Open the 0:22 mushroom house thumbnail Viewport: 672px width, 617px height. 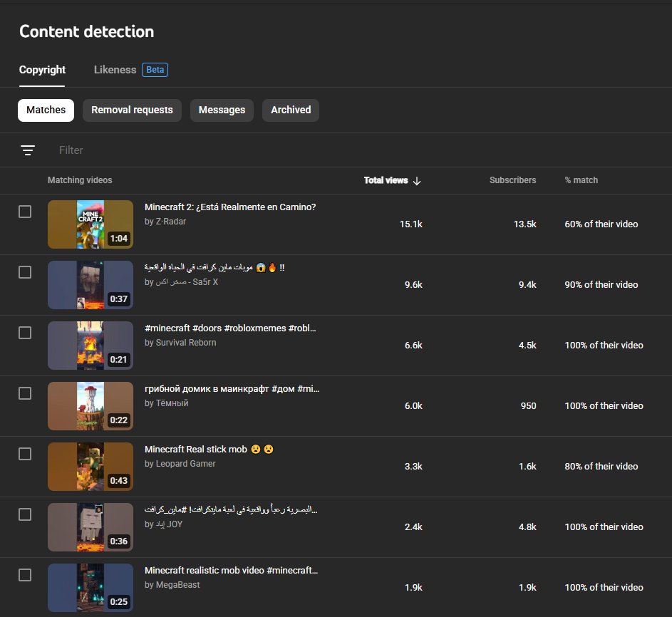91,406
